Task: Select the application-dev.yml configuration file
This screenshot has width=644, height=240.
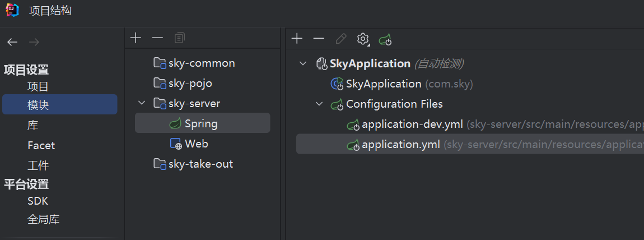Action: click(x=412, y=124)
